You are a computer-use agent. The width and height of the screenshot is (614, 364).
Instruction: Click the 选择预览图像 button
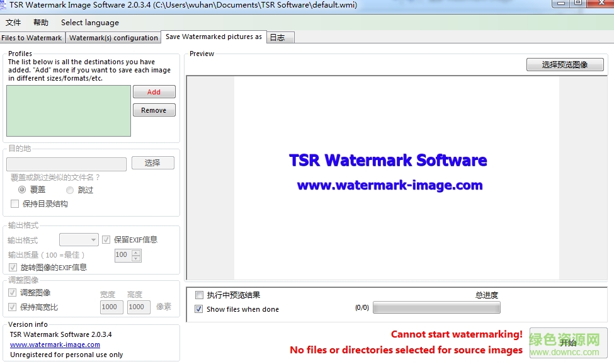pyautogui.click(x=564, y=64)
